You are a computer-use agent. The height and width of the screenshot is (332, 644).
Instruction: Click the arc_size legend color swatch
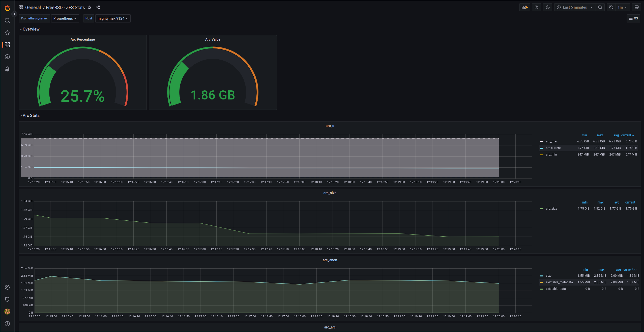(541, 209)
